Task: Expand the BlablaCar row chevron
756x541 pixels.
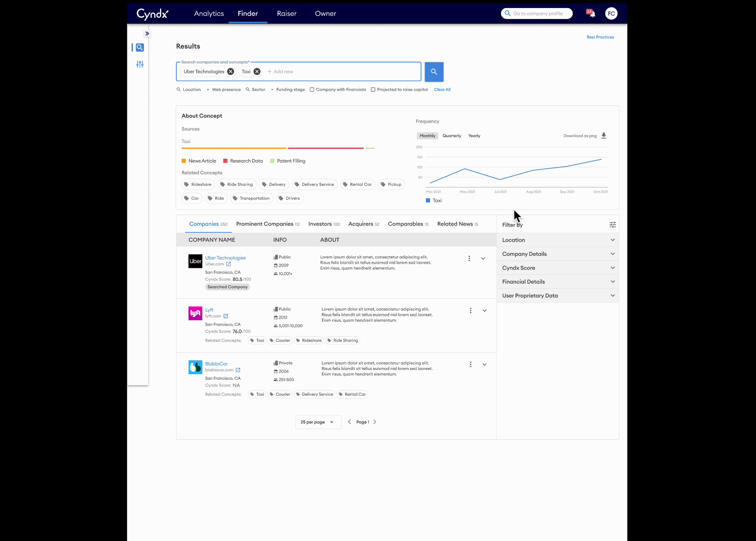Action: pyautogui.click(x=484, y=364)
